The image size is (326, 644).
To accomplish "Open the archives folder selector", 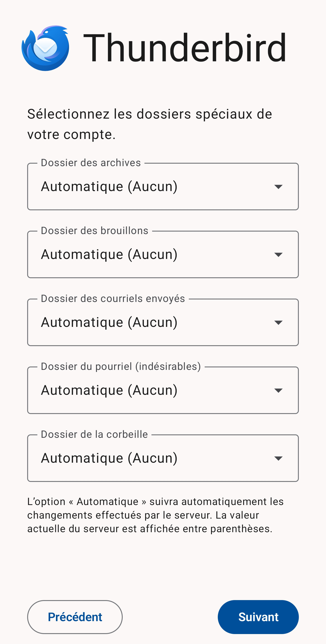I will [x=150, y=187].
